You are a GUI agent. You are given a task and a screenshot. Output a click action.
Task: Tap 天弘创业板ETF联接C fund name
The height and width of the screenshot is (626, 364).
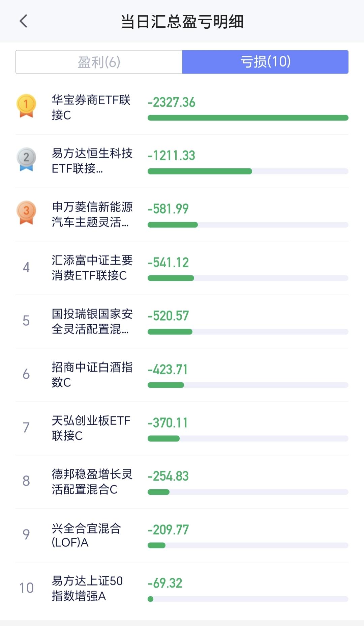(91, 428)
